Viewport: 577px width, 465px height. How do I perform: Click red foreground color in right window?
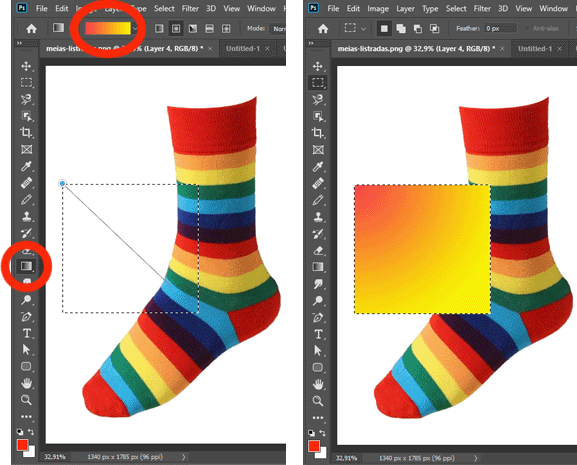pos(314,446)
